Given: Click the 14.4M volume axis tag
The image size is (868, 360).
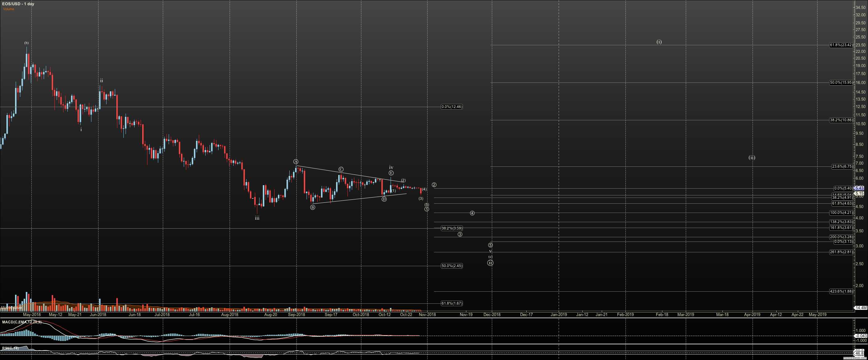Looking at the screenshot, I should pyautogui.click(x=861, y=308).
